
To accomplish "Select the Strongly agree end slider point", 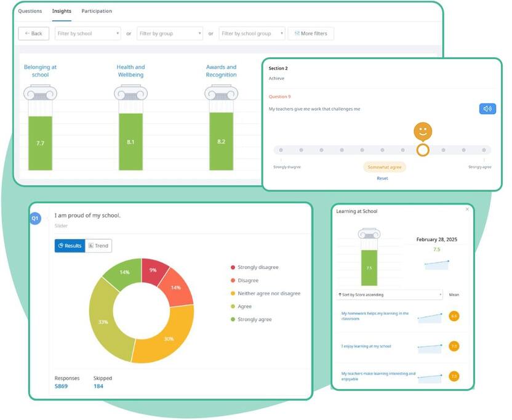I will (484, 150).
